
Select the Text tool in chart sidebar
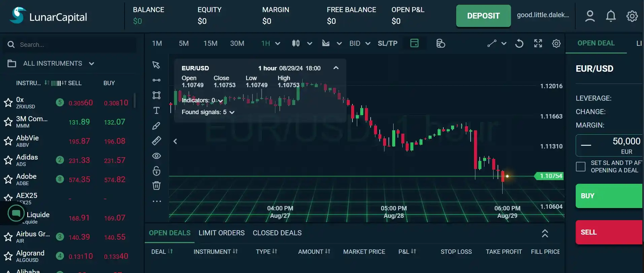[156, 110]
